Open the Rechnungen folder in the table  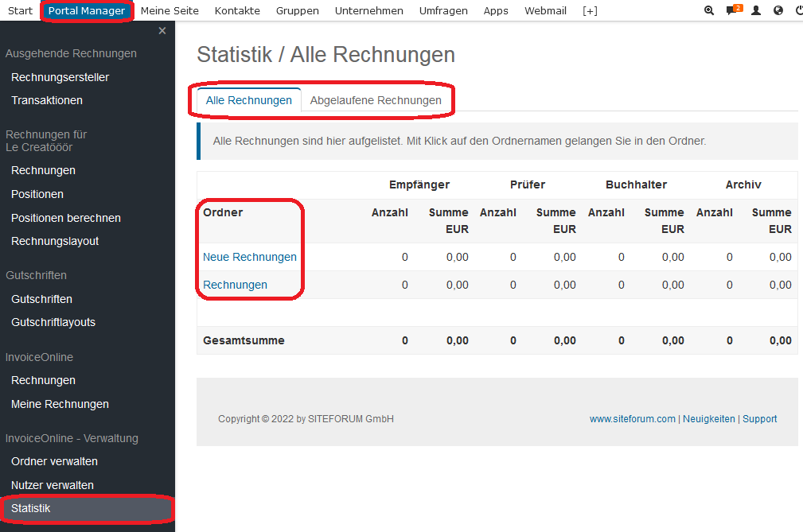pos(235,285)
